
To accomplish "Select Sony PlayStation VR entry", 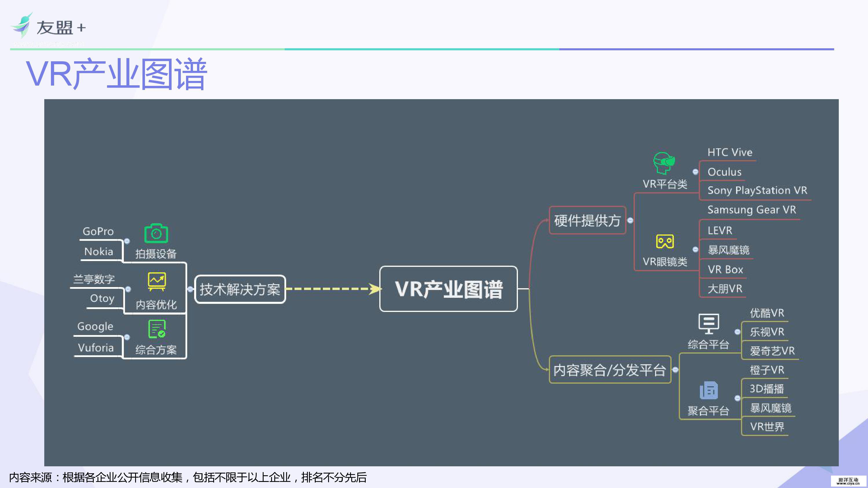I will [757, 190].
